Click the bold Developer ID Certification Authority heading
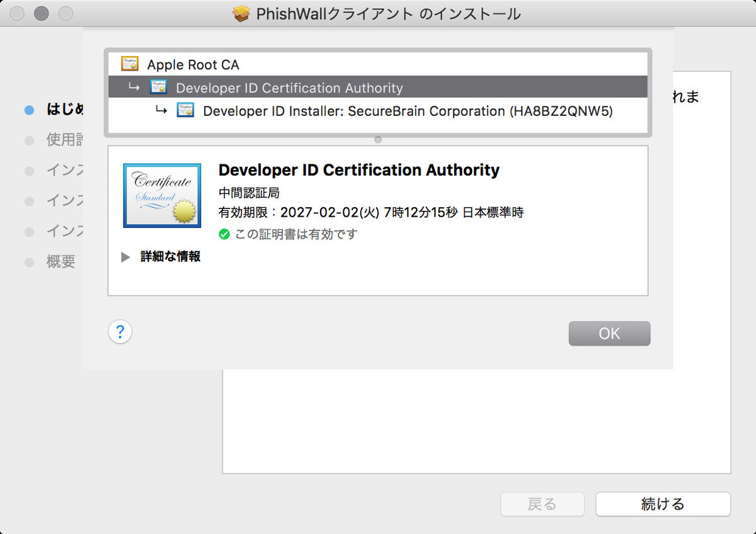Screen dimensions: 756x534 click(x=359, y=170)
